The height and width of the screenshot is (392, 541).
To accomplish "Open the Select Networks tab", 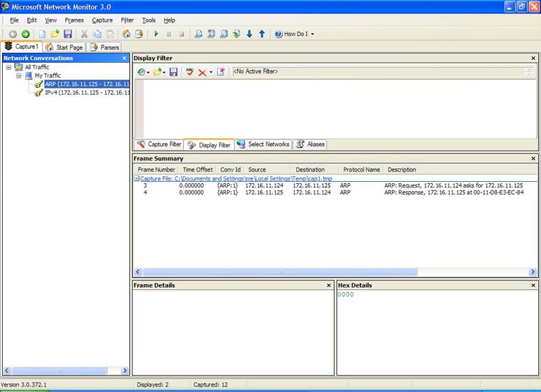I will tap(263, 144).
